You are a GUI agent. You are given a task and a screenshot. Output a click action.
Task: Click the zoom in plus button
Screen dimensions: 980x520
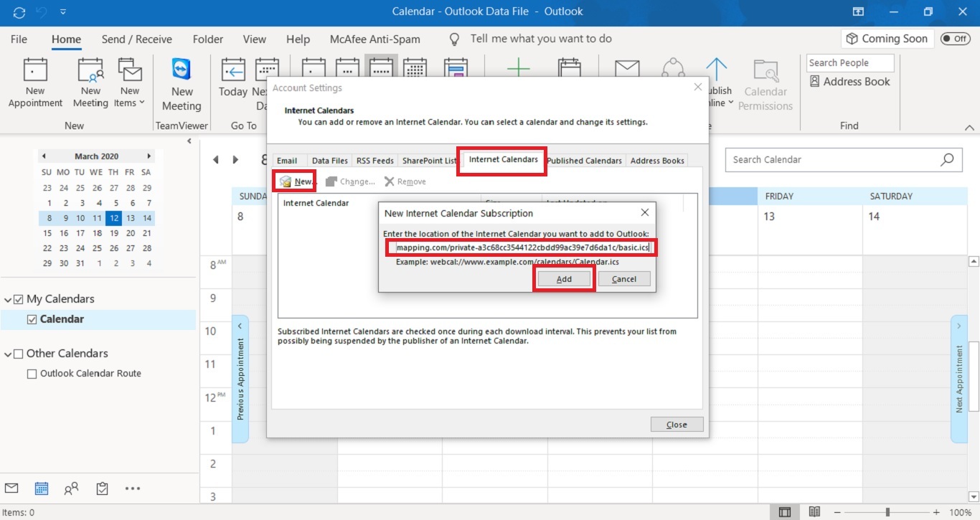click(x=936, y=512)
